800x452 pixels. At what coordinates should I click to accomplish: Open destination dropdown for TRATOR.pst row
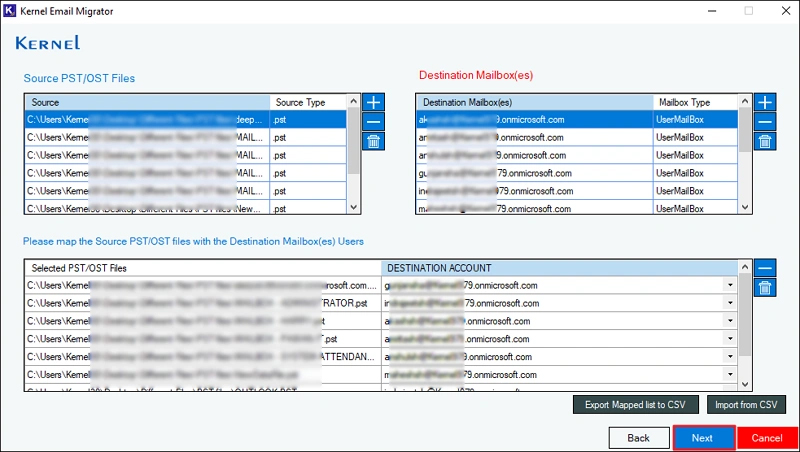[x=730, y=303]
